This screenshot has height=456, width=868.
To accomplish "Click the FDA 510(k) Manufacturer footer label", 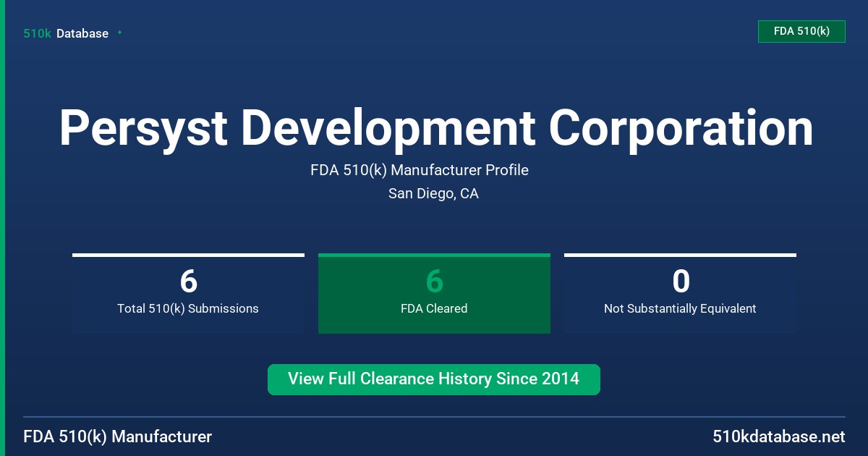I will (118, 436).
